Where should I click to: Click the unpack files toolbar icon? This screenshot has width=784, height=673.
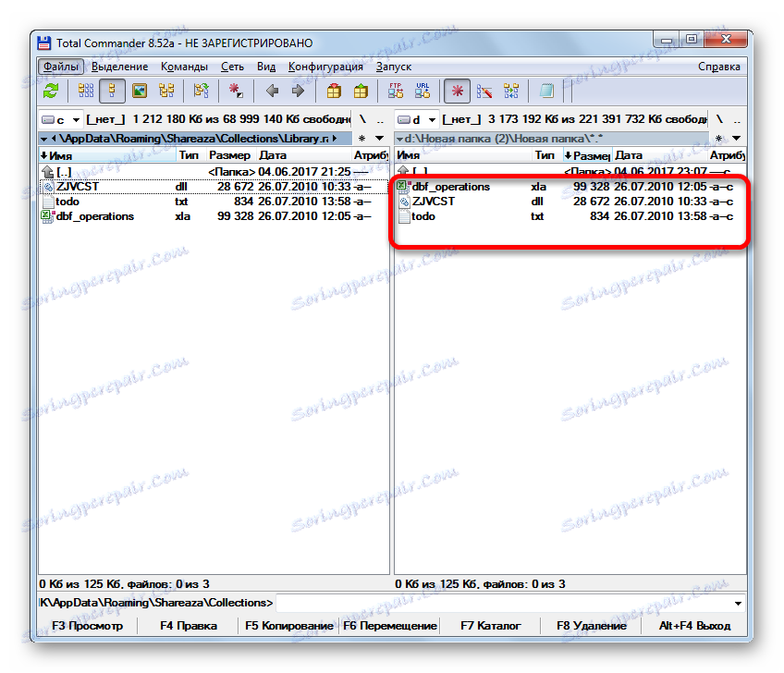pyautogui.click(x=361, y=91)
